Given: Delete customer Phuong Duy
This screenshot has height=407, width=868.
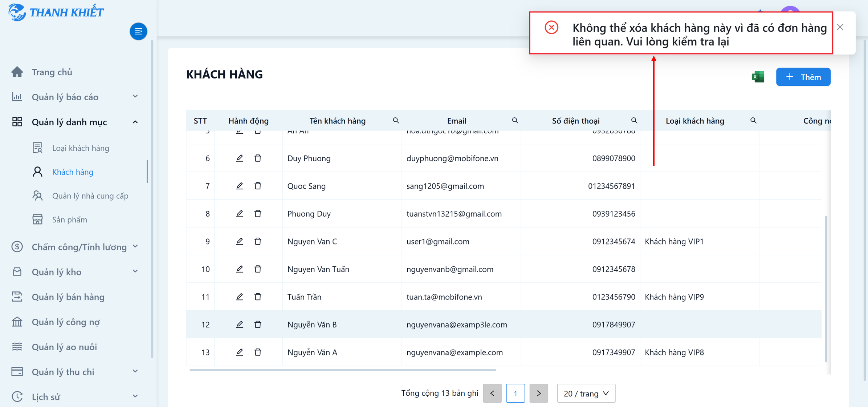Looking at the screenshot, I should coord(258,213).
